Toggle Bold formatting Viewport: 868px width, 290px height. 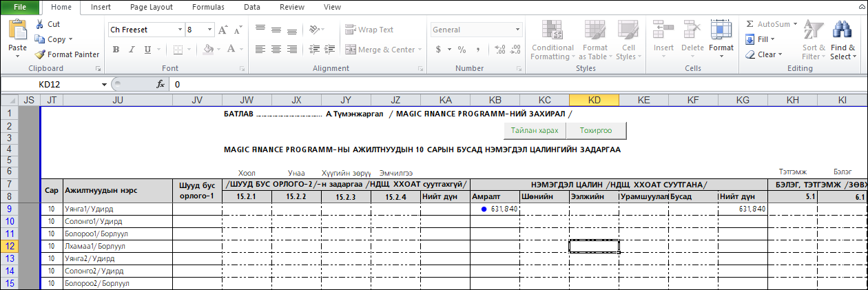click(116, 50)
